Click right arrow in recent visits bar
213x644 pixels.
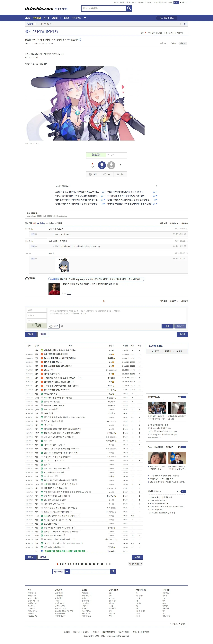pyautogui.click(x=181, y=24)
